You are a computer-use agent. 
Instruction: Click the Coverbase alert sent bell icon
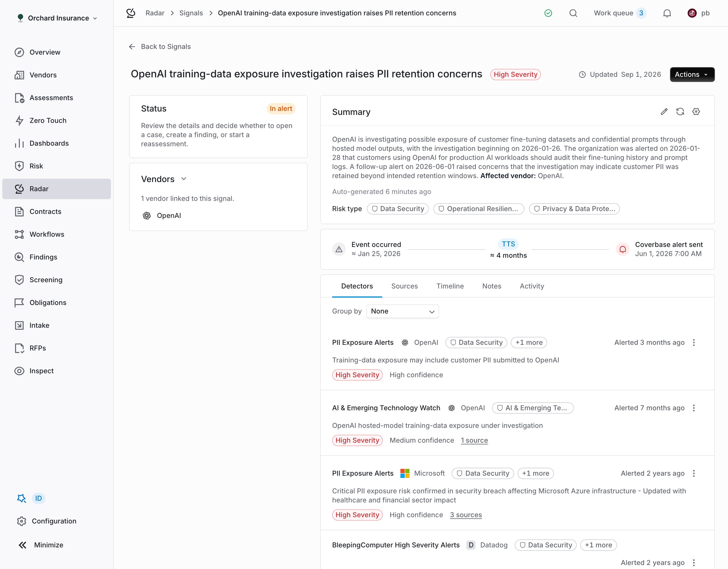pyautogui.click(x=622, y=250)
